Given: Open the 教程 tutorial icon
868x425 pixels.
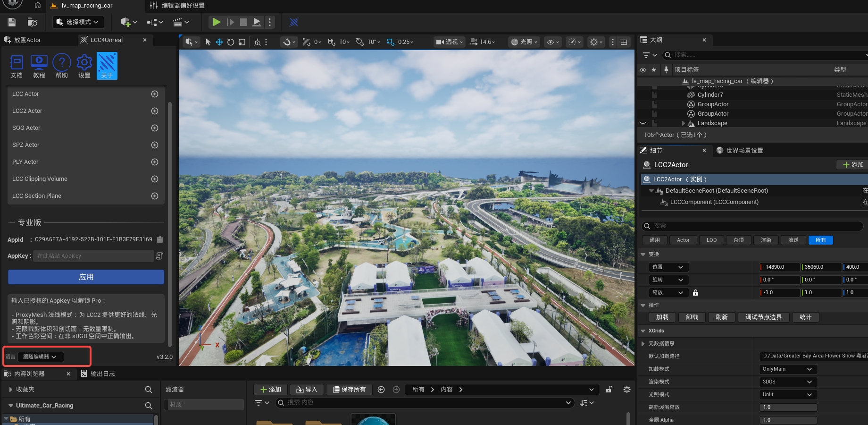Looking at the screenshot, I should (x=39, y=66).
